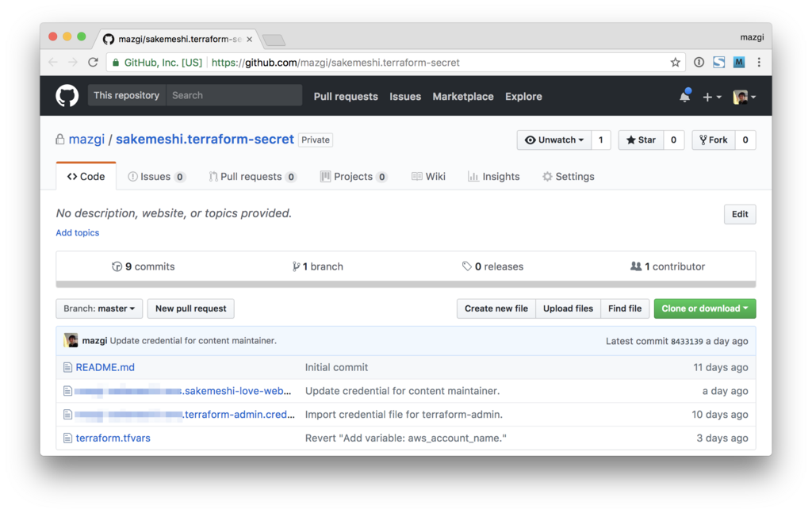Click the README.md file icon
Viewport: 812px width, 513px height.
point(67,368)
